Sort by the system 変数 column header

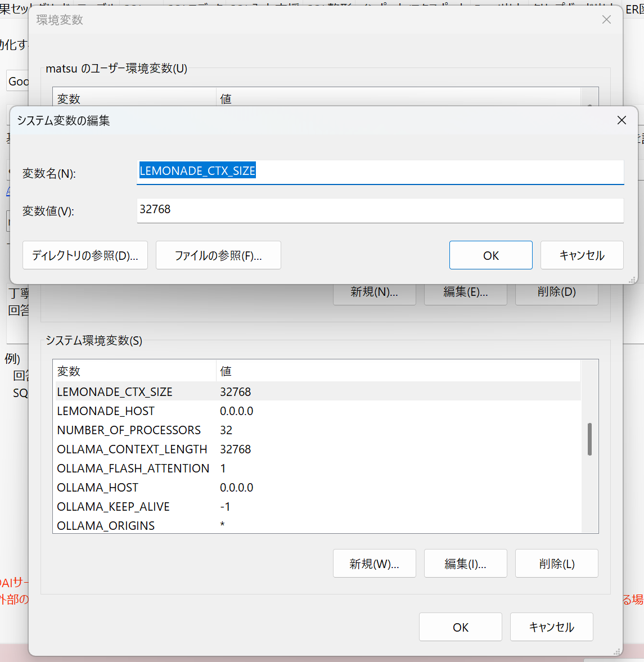(x=134, y=371)
